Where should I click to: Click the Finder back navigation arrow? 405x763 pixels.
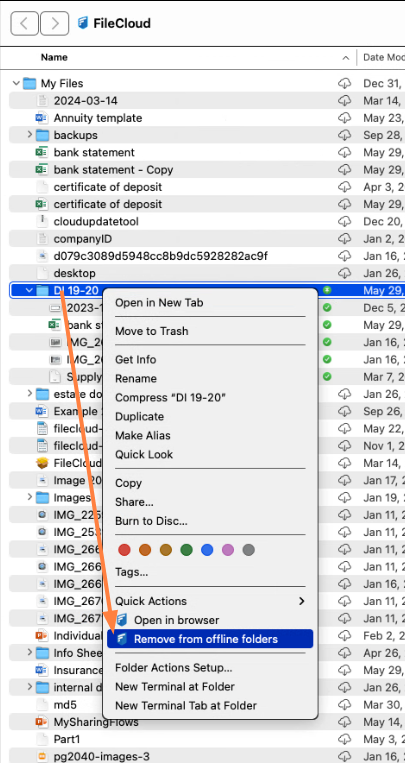point(24,23)
